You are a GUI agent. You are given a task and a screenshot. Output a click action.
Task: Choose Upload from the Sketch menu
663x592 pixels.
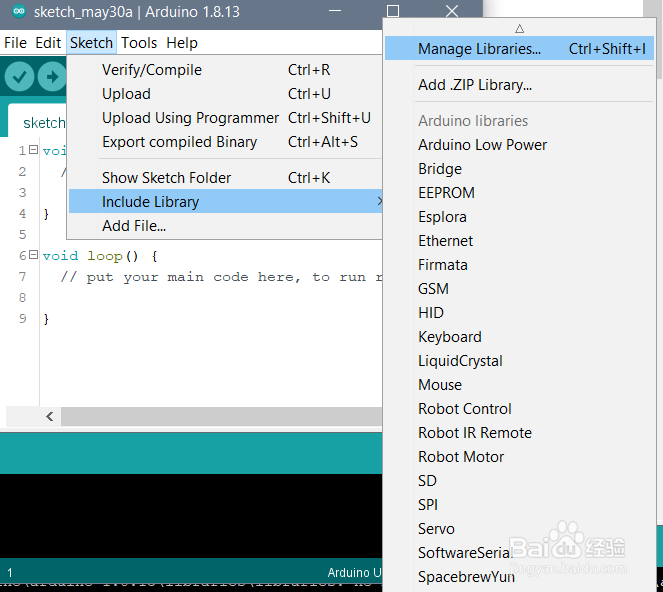coord(225,94)
